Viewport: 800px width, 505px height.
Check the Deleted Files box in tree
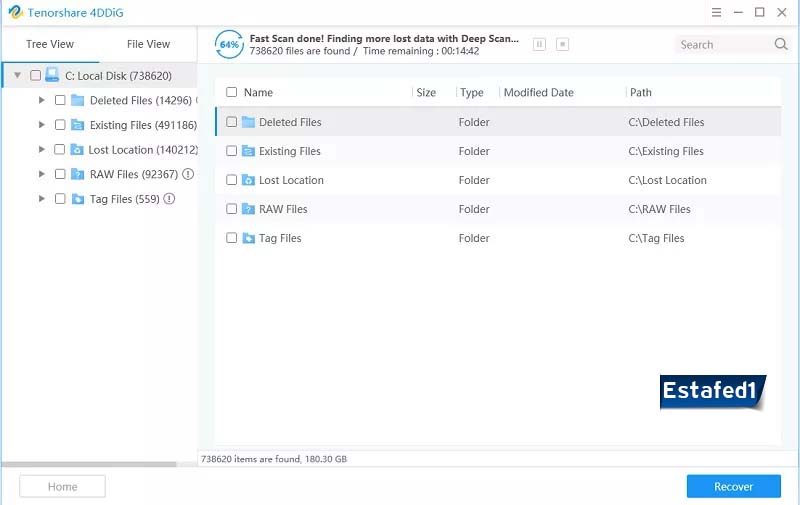pyautogui.click(x=60, y=100)
